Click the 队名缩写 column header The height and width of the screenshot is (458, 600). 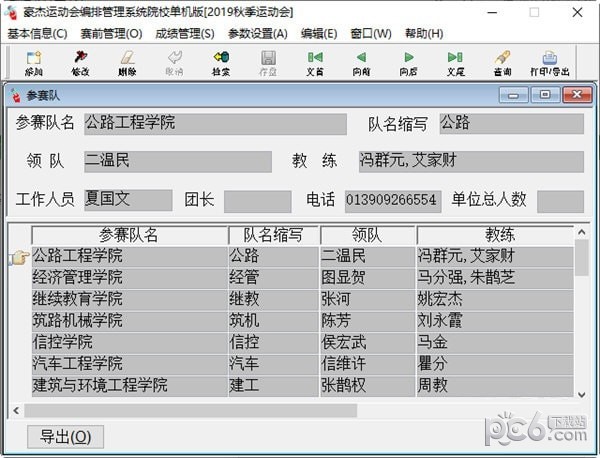[x=274, y=235]
